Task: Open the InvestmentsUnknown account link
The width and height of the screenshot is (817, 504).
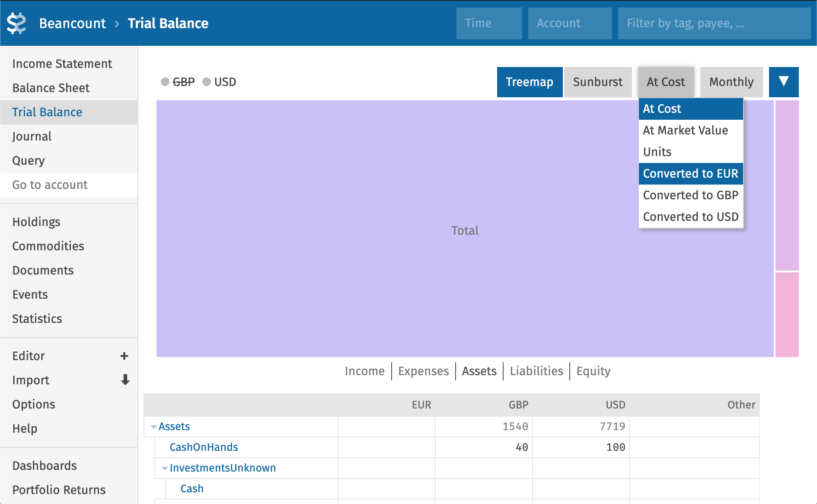Action: (223, 468)
